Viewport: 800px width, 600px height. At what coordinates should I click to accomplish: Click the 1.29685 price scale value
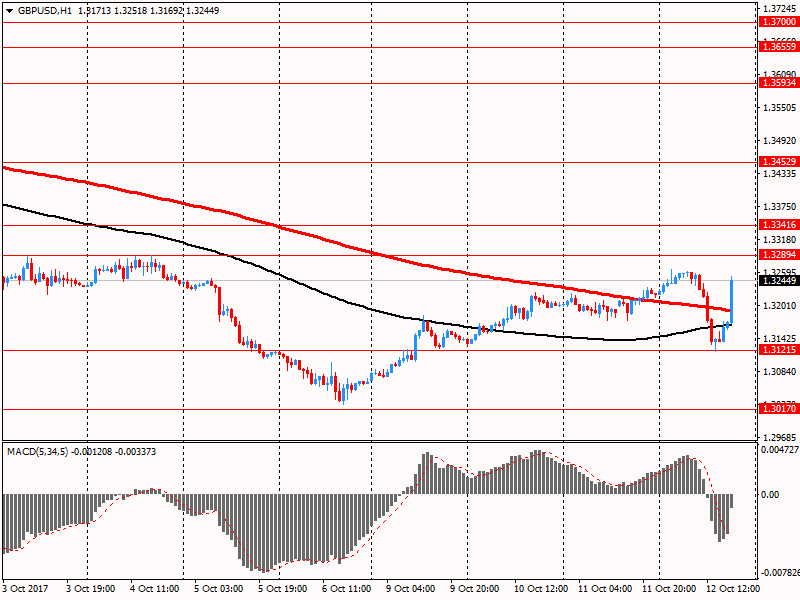click(x=780, y=437)
